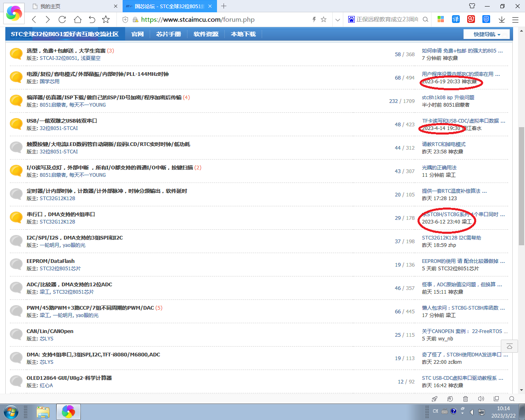The width and height of the screenshot is (525, 420).
Task: Open the 官网 menu item
Action: [137, 34]
